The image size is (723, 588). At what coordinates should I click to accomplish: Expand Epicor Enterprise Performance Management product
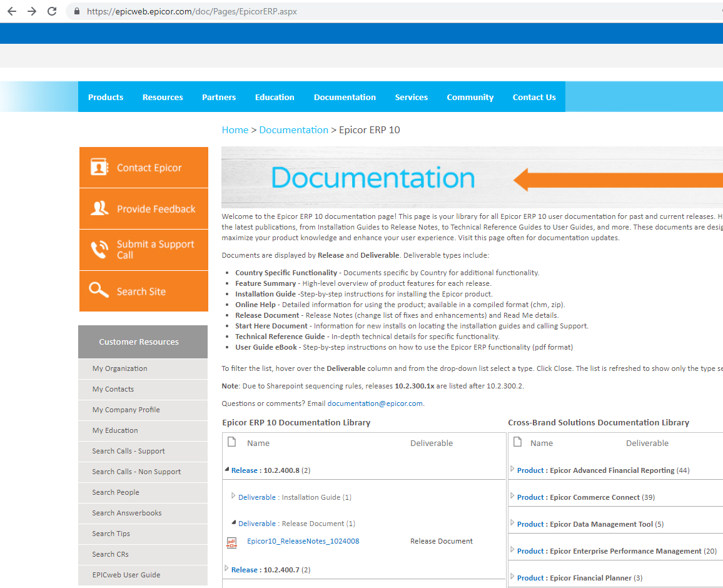(512, 549)
